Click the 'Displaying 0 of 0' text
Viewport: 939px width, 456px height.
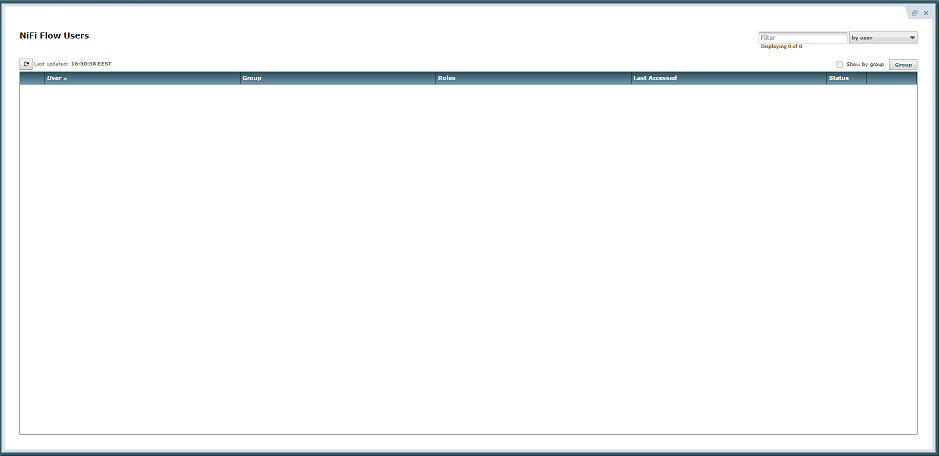[x=782, y=46]
